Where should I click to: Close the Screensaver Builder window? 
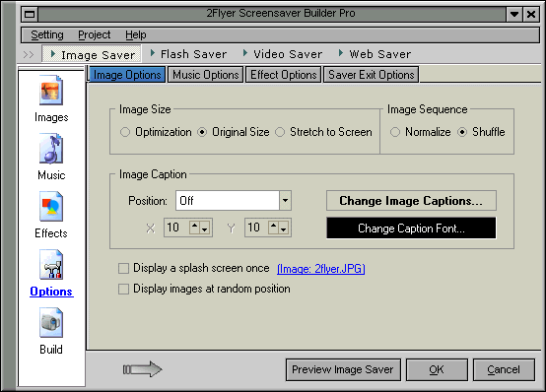point(531,14)
